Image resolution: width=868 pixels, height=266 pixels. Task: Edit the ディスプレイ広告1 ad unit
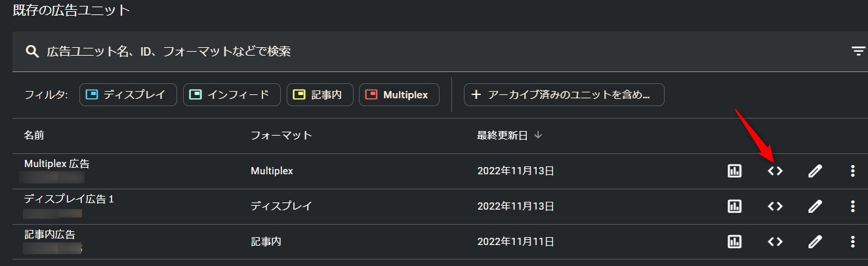(815, 206)
